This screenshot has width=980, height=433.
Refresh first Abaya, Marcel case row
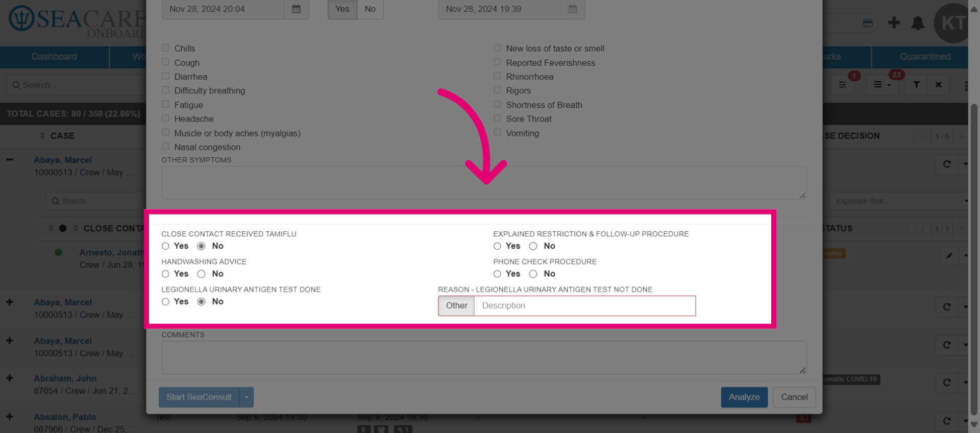click(947, 164)
